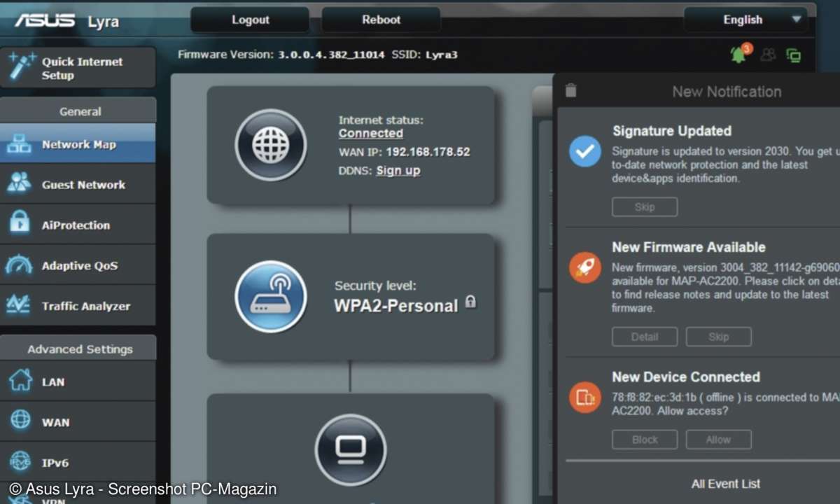Open the Network Map page
This screenshot has width=840, height=504.
pos(78,144)
